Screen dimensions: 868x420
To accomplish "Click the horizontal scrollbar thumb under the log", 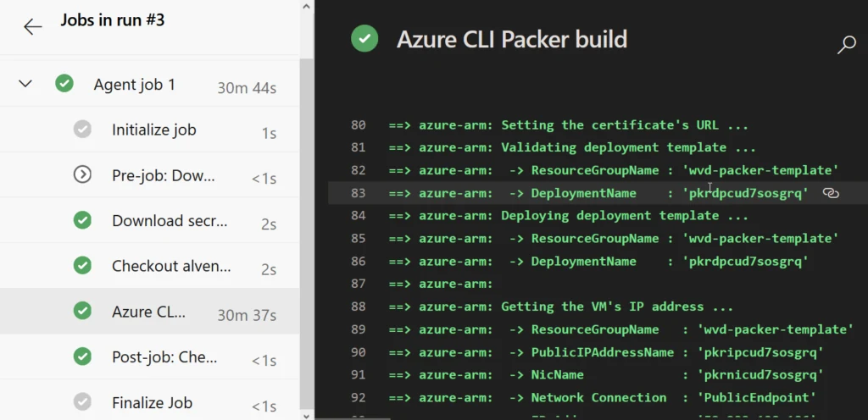I will coord(352,418).
